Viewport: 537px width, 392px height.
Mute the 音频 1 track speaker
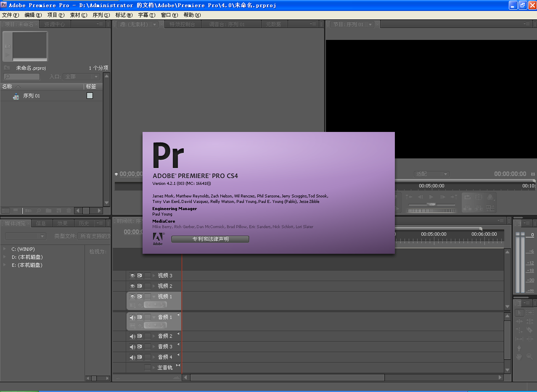coord(132,317)
